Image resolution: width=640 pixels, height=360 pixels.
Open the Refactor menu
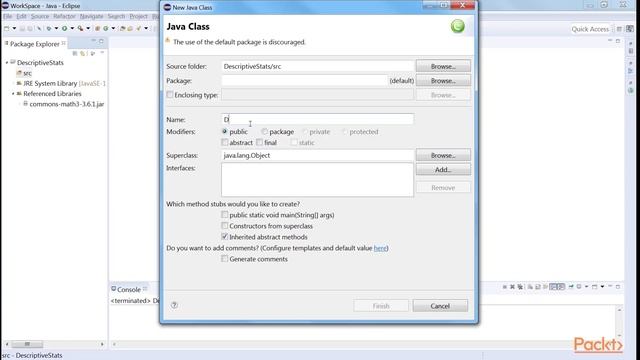click(64, 16)
